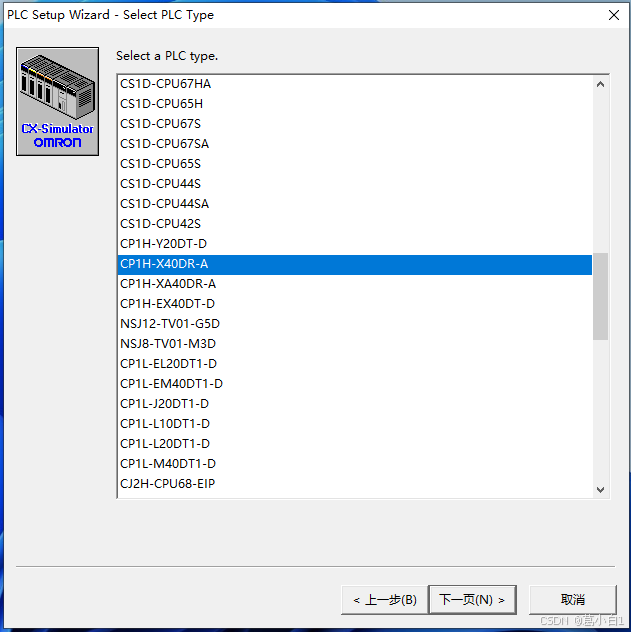Screen dimensions: 631x632
Task: Click the PLC list scrollbar thumb
Action: (x=600, y=296)
